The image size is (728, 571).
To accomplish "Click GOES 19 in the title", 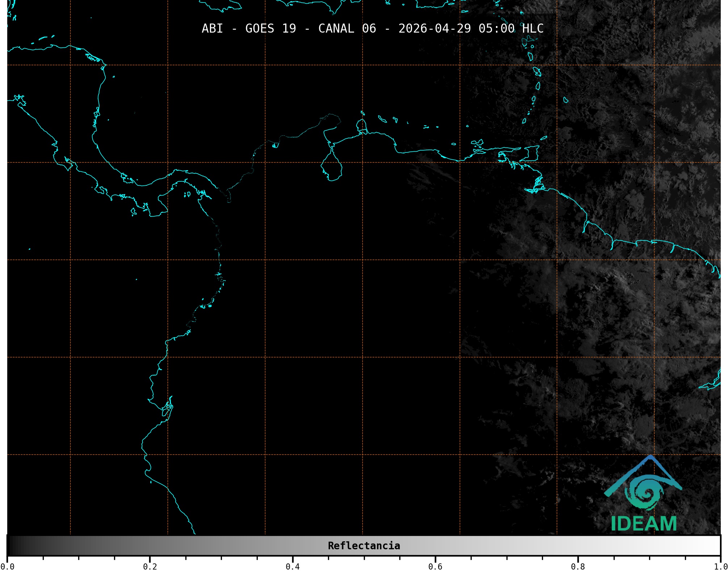I will tap(270, 29).
